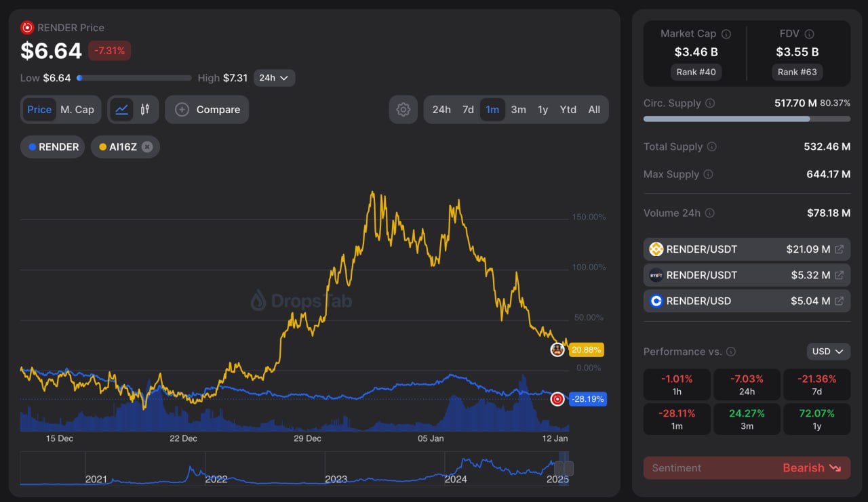The height and width of the screenshot is (502, 868).
Task: Click the 517.70 M circulating supply value
Action: [x=795, y=104]
